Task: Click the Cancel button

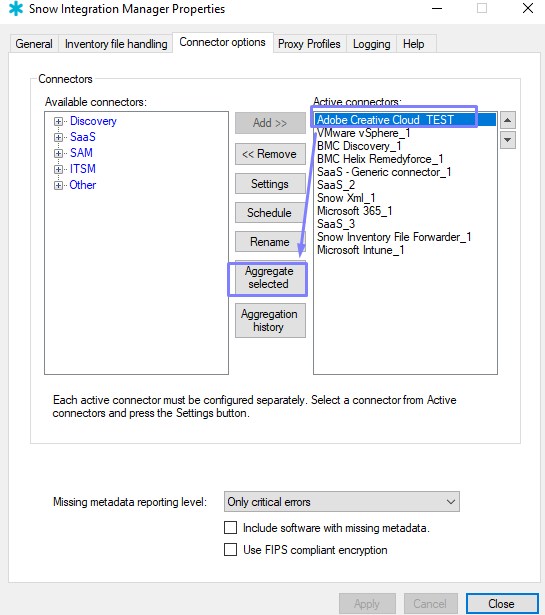Action: [430, 604]
